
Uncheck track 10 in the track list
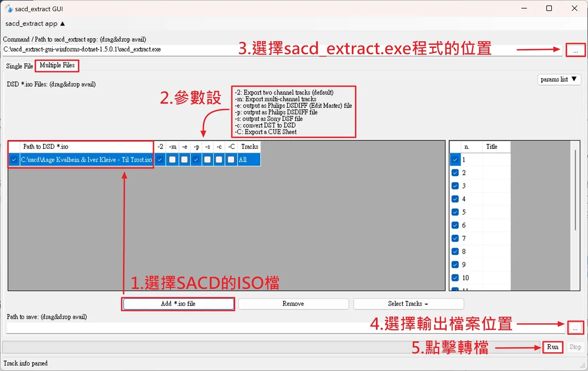(455, 278)
